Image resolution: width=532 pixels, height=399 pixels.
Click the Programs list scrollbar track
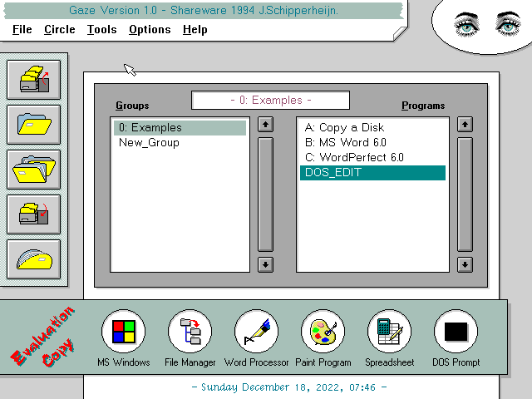(x=465, y=195)
